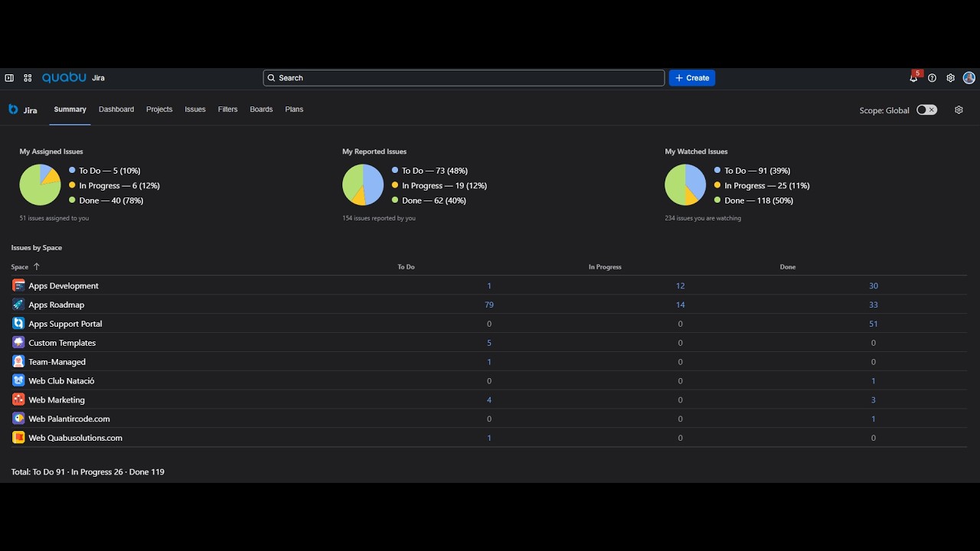Click the quabu logo in header
Image resolution: width=980 pixels, height=551 pixels.
click(64, 78)
